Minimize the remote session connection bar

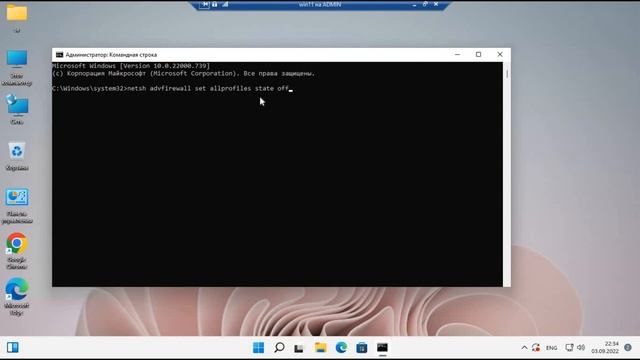(414, 4)
